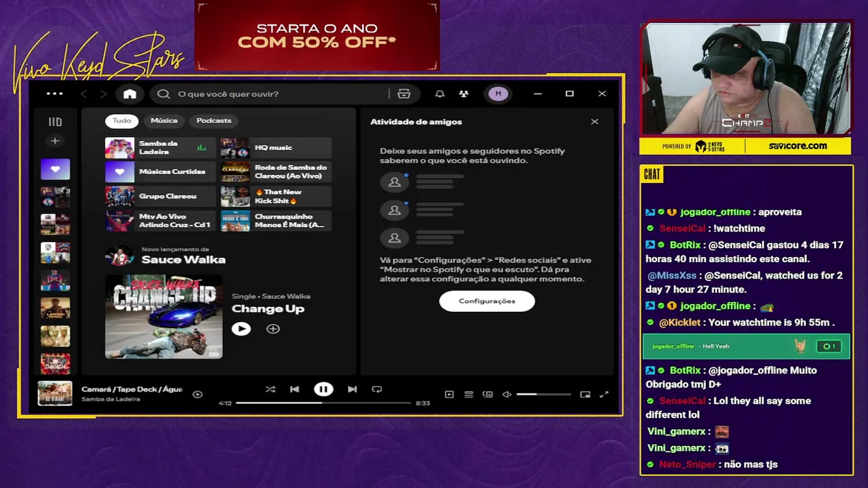Screen dimensions: 868x488
Task: Open That New Kick Shit tile
Action: (276, 197)
